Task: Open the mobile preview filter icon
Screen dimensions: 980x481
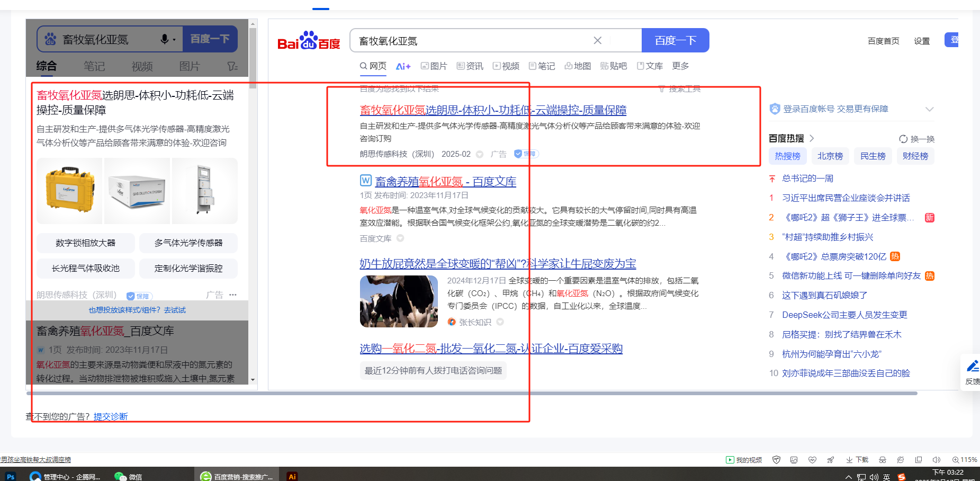Action: (x=232, y=66)
